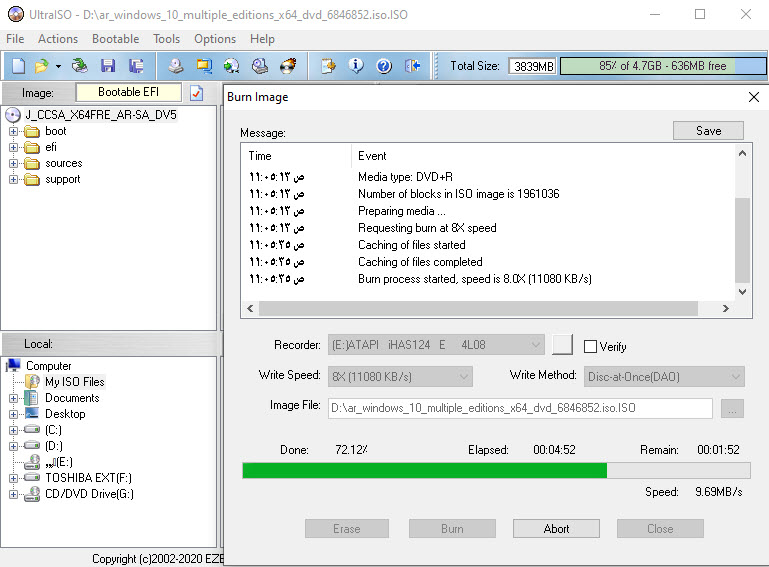Click the burn progress bar
Viewport: 769px width, 567px height.
(x=496, y=470)
